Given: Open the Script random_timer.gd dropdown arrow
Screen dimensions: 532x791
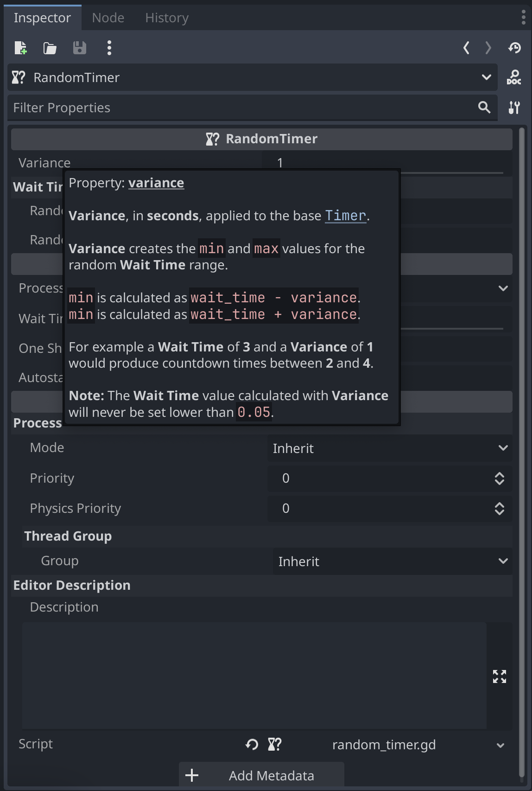Looking at the screenshot, I should pos(500,746).
